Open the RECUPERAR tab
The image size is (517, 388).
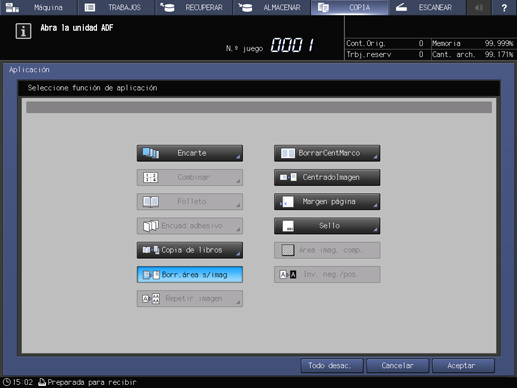click(194, 7)
